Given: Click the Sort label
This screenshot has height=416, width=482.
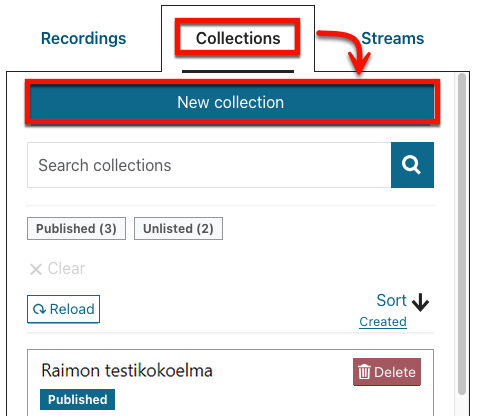Looking at the screenshot, I should click(x=392, y=300).
